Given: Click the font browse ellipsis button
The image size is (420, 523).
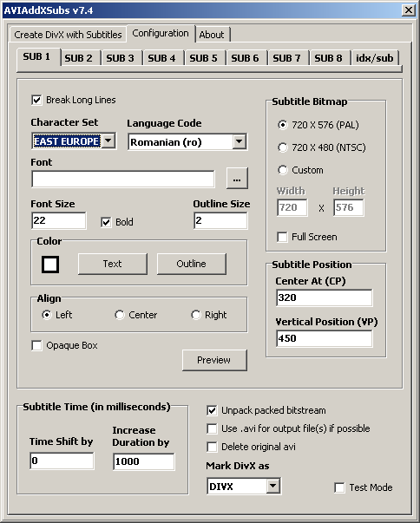Looking at the screenshot, I should click(x=237, y=179).
